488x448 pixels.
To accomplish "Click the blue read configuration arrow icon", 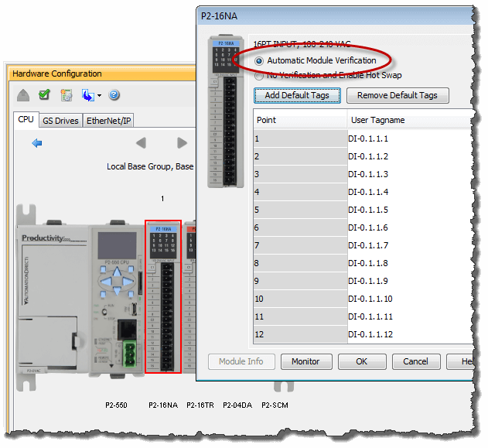I will 87,95.
